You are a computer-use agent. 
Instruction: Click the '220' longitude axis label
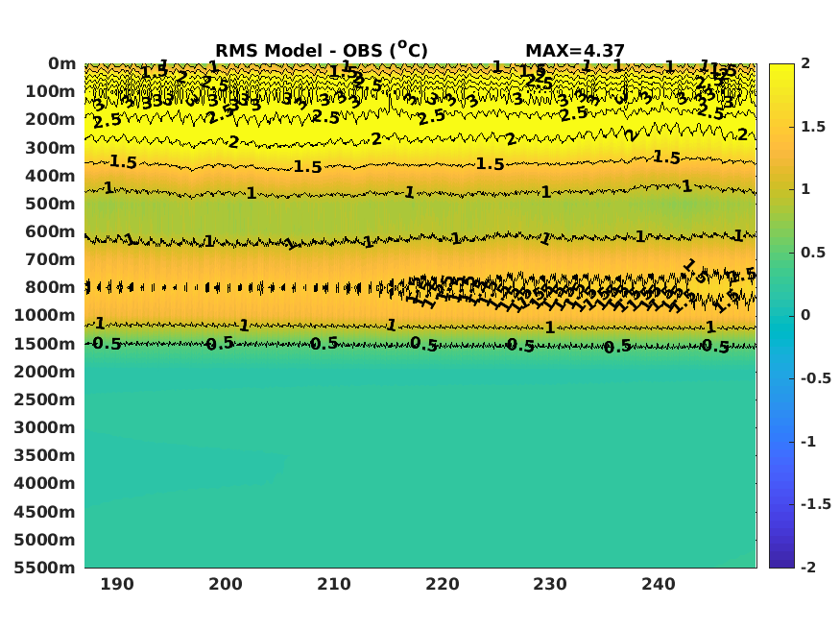tap(443, 584)
